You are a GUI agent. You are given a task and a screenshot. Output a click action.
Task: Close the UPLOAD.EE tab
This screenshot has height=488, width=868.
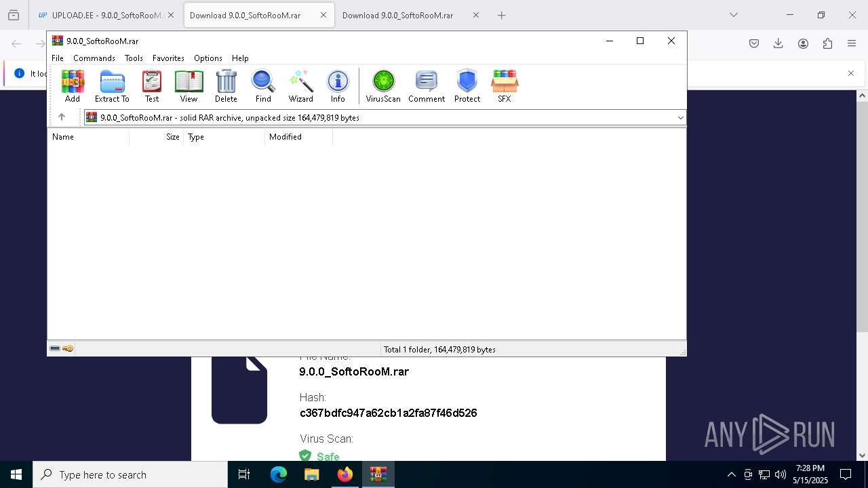coord(170,15)
